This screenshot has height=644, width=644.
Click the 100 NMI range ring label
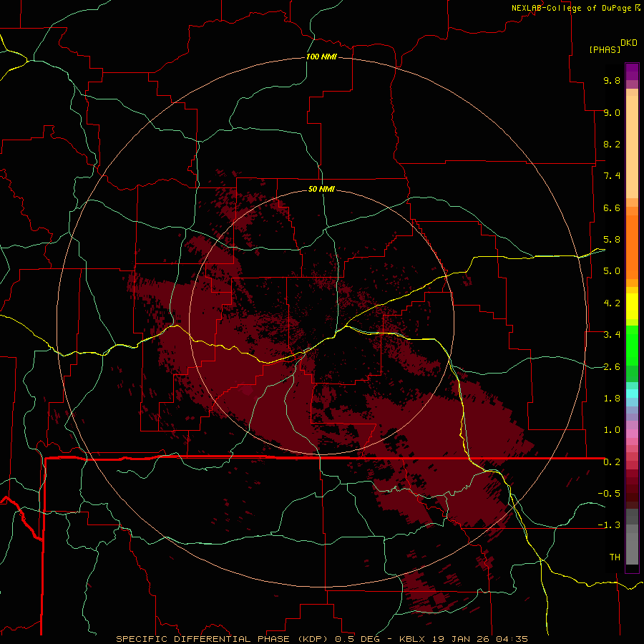(x=321, y=57)
